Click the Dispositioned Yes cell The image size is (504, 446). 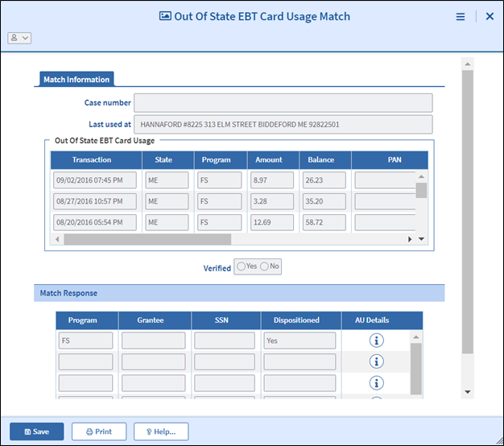pyautogui.click(x=300, y=341)
